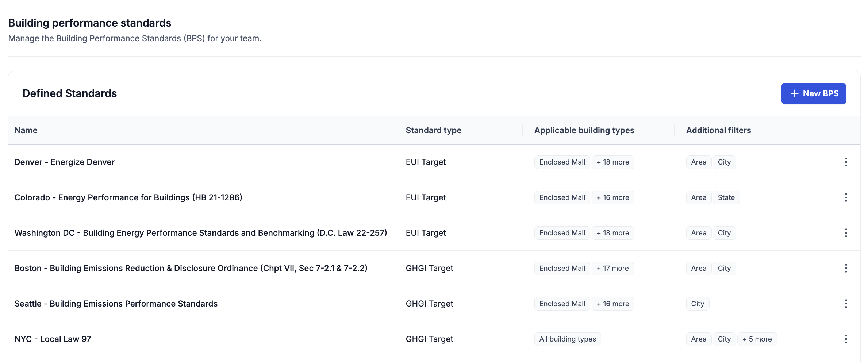
Task: Click the New BPS button
Action: pos(813,93)
